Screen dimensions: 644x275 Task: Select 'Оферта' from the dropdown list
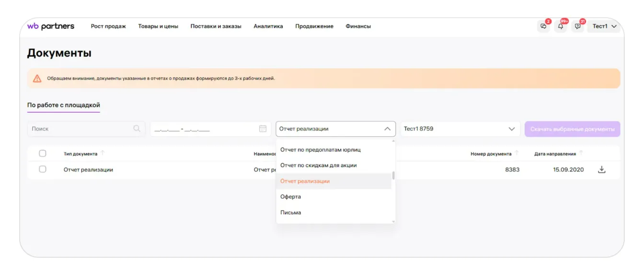pos(291,197)
